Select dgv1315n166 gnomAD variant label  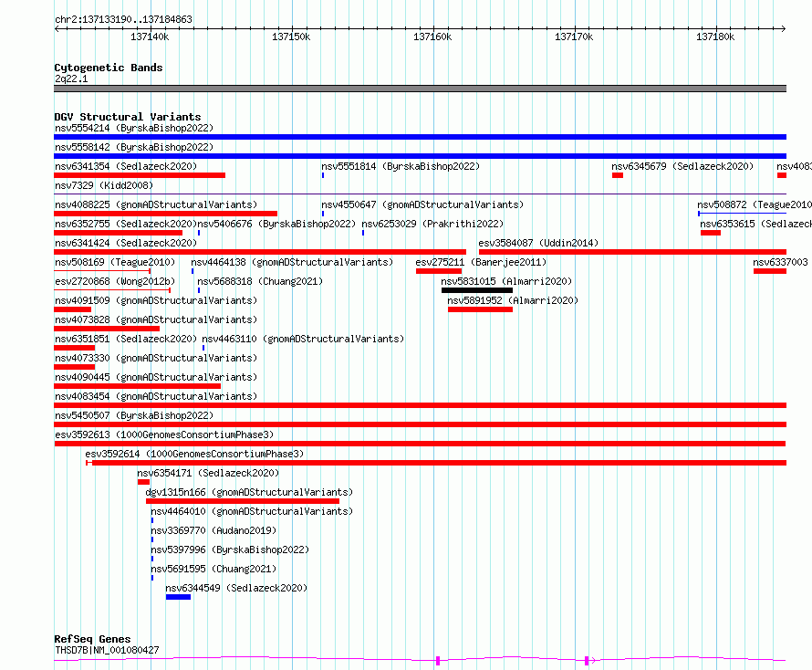click(249, 492)
